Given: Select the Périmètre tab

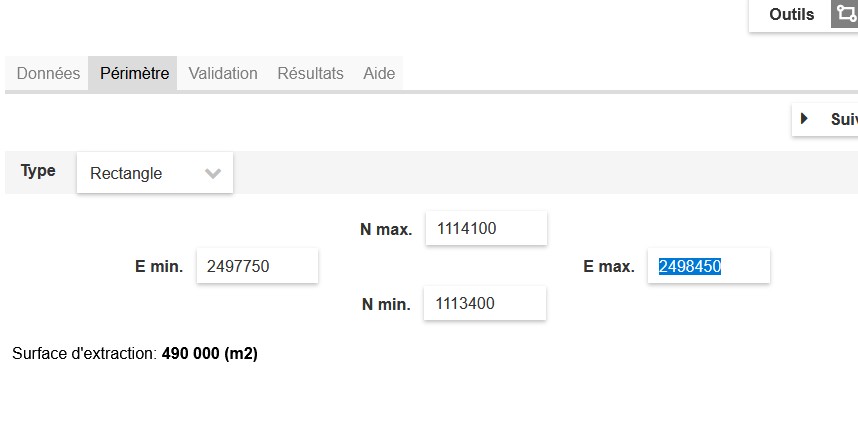Looking at the screenshot, I should pos(134,74).
